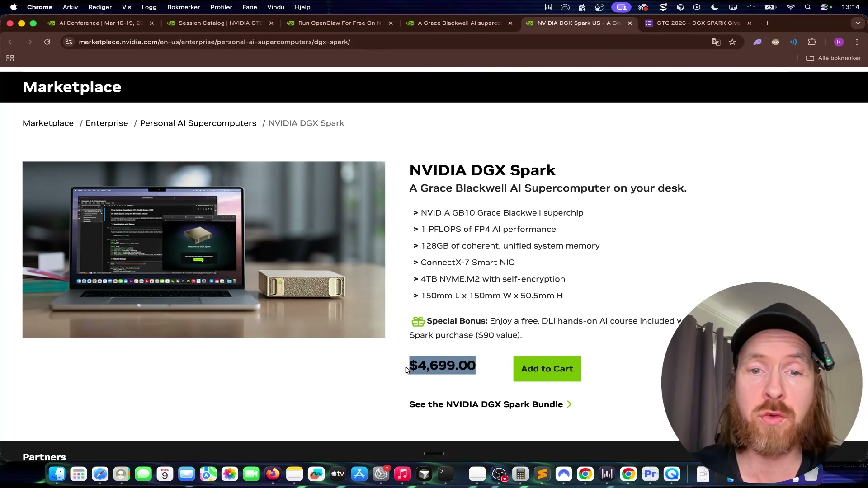Open QuickTime Player from the Dock
The width and height of the screenshot is (868, 488).
pyautogui.click(x=672, y=474)
